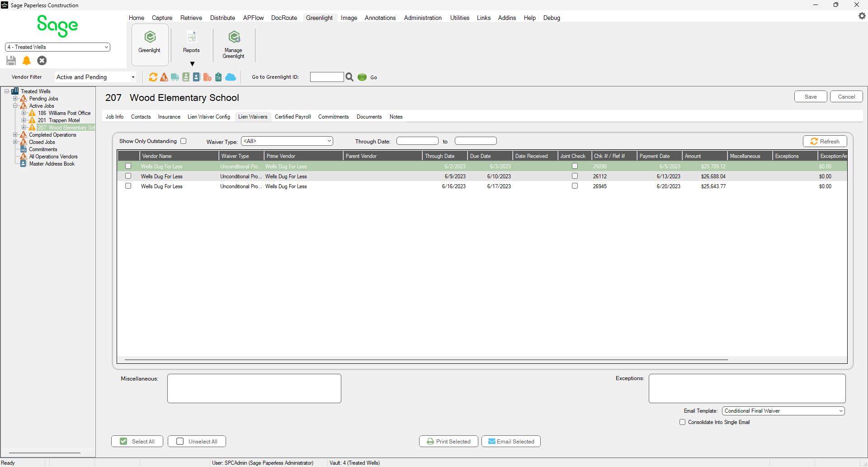Check the row checkbox for through date 6/2/2023

[128, 166]
